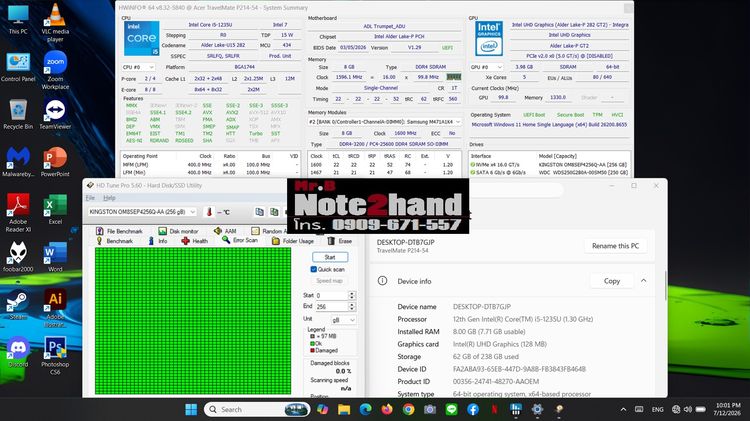Click the Copy button for Device info

(x=612, y=281)
